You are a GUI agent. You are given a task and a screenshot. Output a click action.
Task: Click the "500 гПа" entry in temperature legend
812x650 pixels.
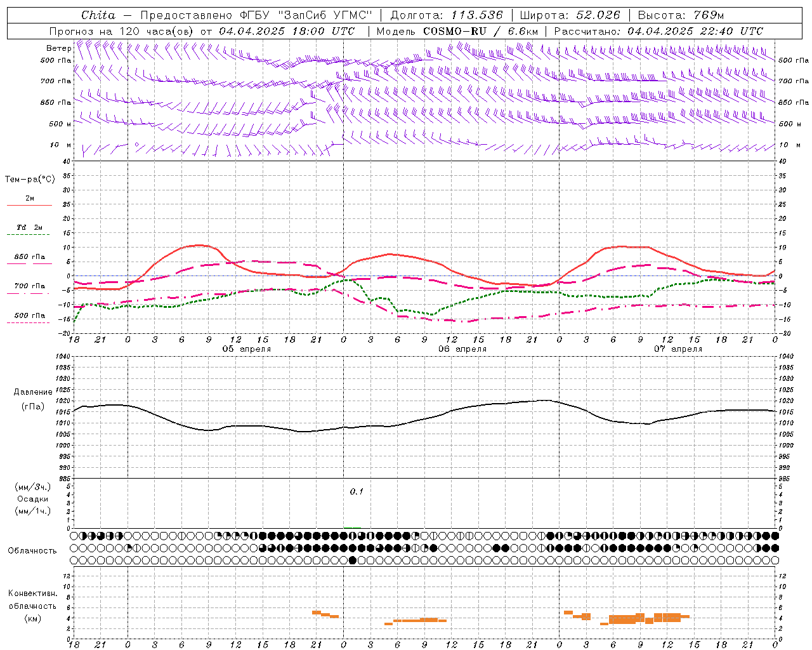[30, 315]
